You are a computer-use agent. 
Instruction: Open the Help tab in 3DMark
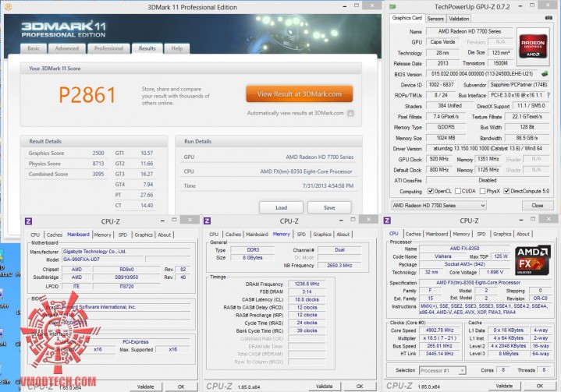(x=177, y=48)
